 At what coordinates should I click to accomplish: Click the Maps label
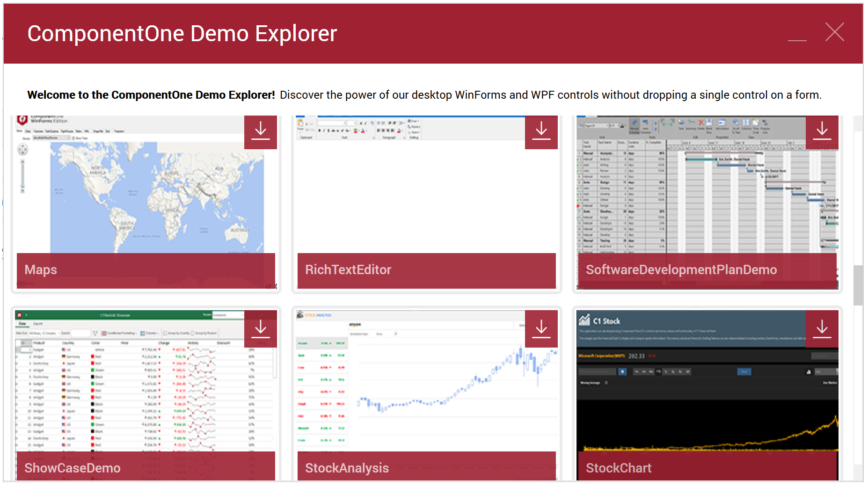(x=41, y=270)
